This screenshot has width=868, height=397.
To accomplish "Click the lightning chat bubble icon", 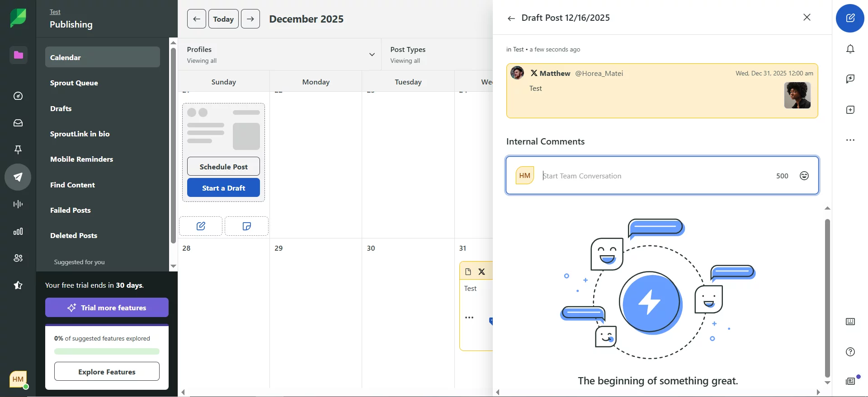I will tap(850, 79).
